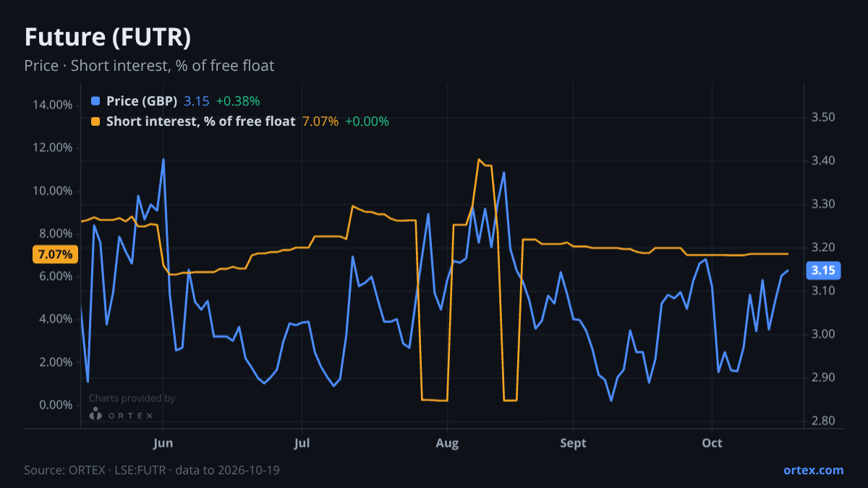
Task: Click the orange Short interest legend swatch
Action: click(x=95, y=121)
